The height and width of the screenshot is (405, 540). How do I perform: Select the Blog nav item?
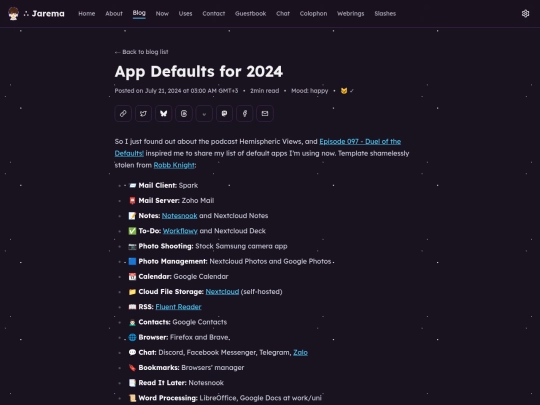click(x=139, y=13)
